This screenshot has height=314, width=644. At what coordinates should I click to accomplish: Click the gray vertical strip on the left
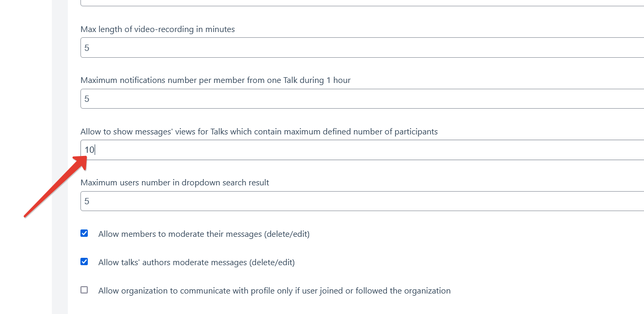[x=59, y=158]
